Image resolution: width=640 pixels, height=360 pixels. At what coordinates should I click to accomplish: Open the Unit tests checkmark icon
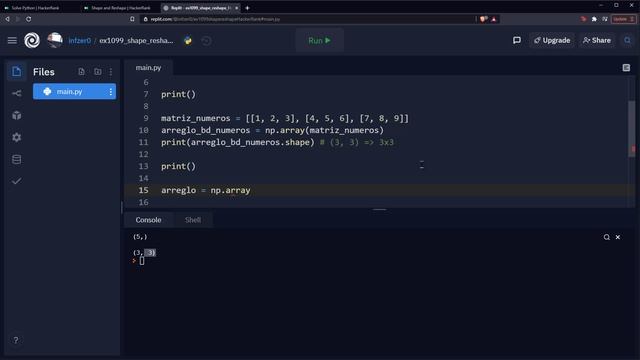click(17, 181)
